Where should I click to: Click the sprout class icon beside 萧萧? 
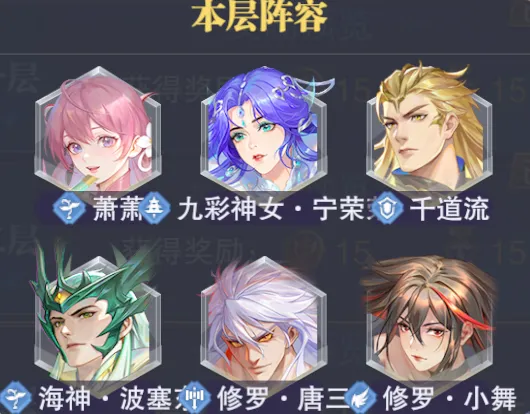[x=70, y=208]
